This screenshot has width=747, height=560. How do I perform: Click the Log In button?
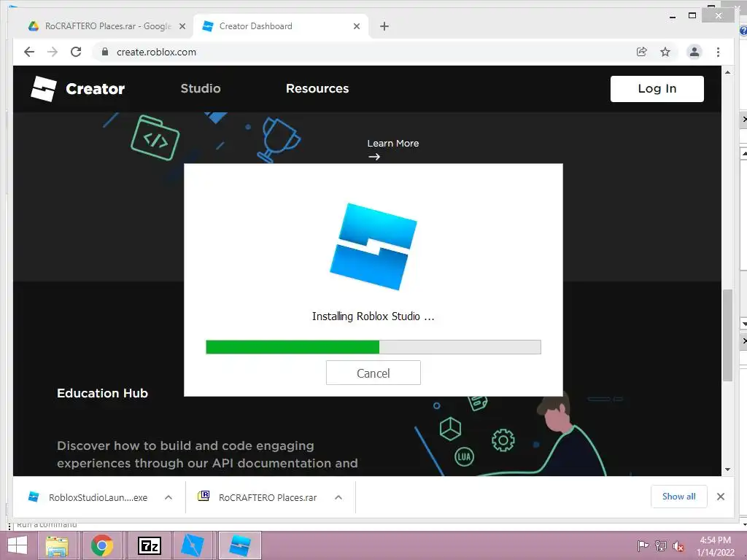pos(657,88)
